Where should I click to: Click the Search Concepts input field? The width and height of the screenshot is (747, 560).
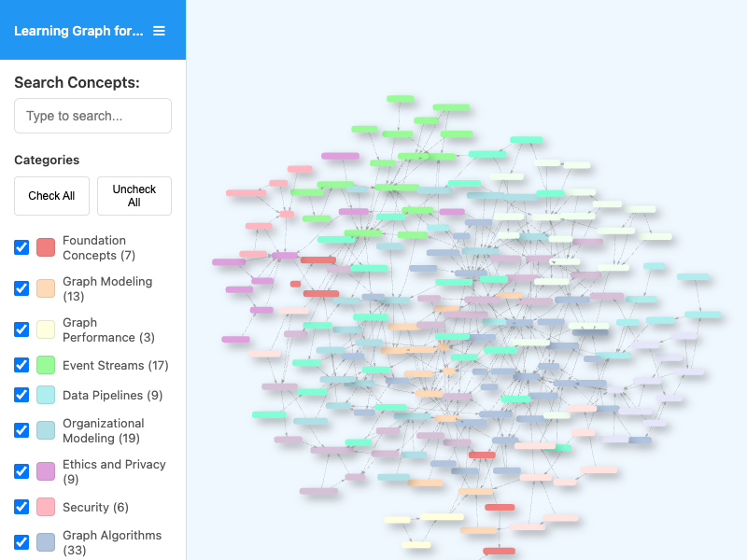tap(92, 116)
